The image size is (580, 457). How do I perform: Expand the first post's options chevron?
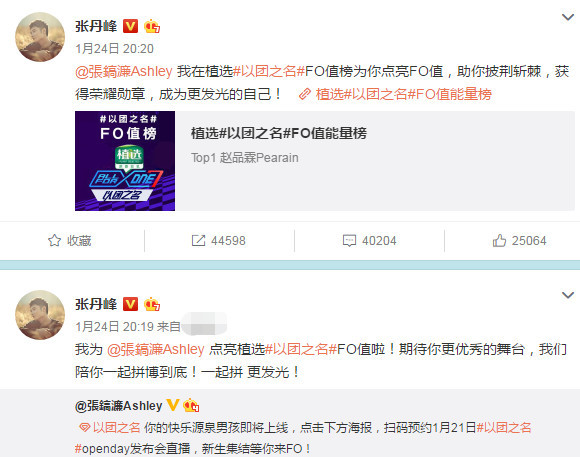click(x=568, y=17)
